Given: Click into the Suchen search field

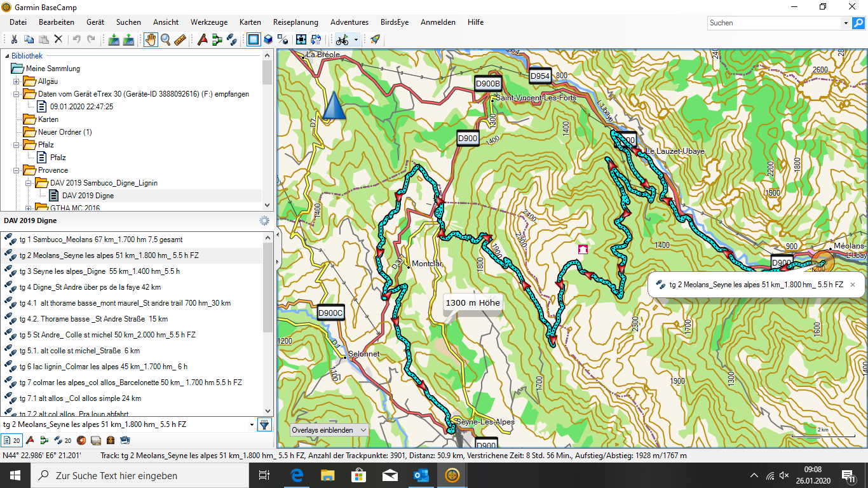Looking at the screenshot, I should point(775,23).
